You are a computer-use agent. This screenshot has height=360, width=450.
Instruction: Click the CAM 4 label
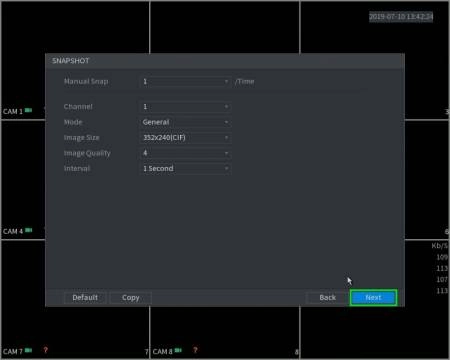(13, 231)
